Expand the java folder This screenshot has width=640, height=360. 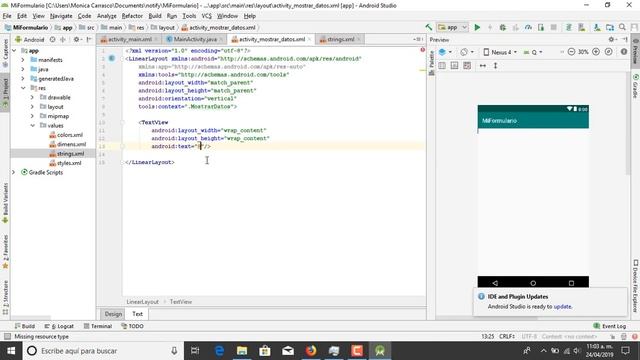click(x=23, y=69)
